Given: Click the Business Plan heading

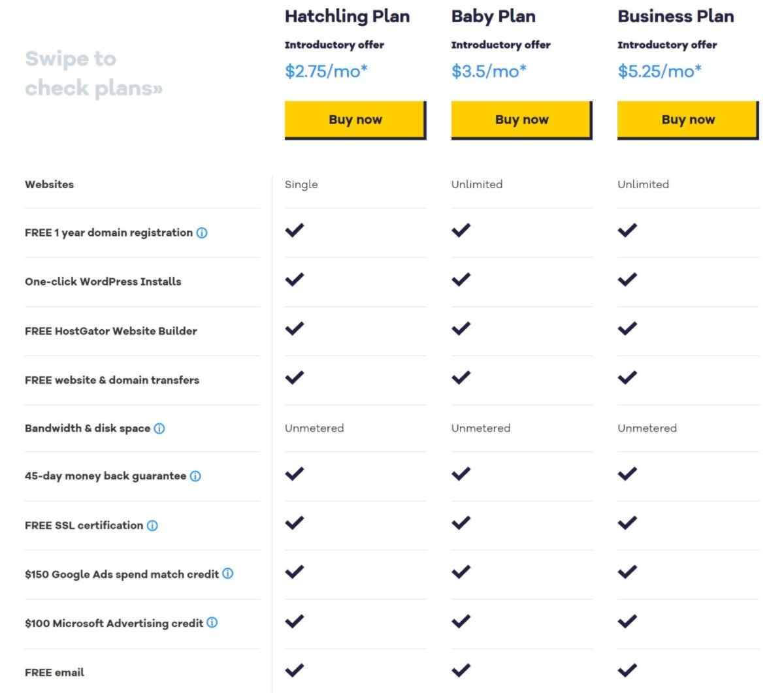Looking at the screenshot, I should pyautogui.click(x=676, y=16).
